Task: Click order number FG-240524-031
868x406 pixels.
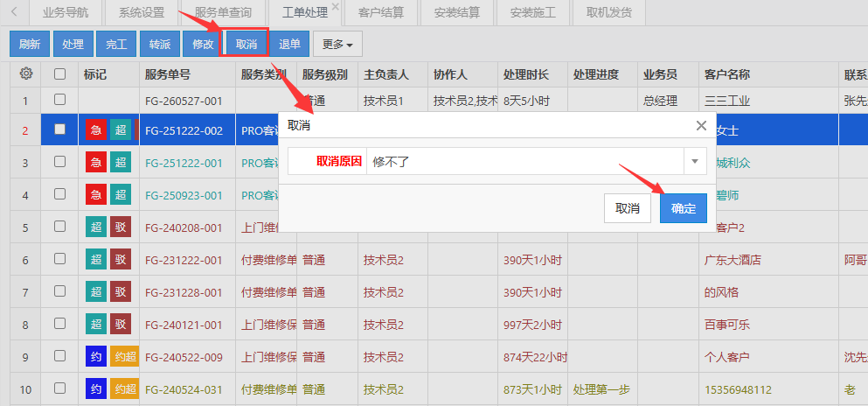Action: coord(184,389)
